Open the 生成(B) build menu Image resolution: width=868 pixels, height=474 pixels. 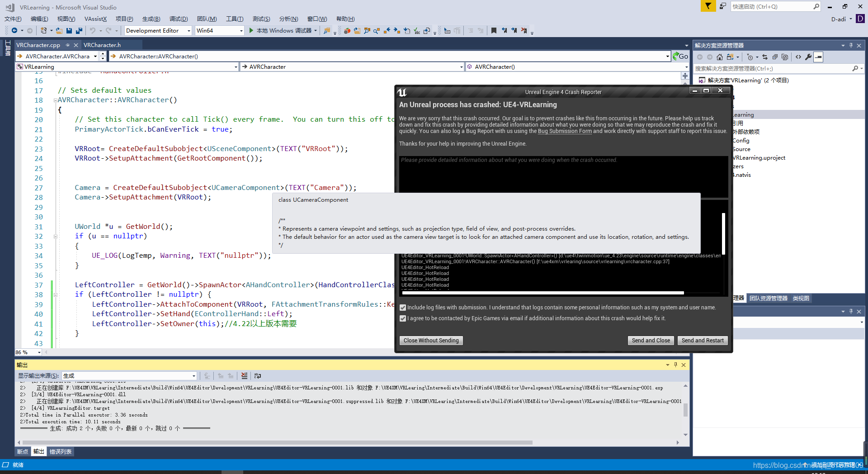click(151, 19)
